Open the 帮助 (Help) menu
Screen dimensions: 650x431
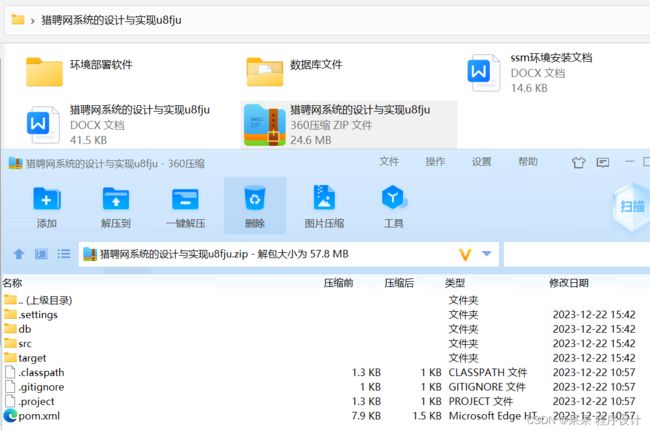[527, 161]
